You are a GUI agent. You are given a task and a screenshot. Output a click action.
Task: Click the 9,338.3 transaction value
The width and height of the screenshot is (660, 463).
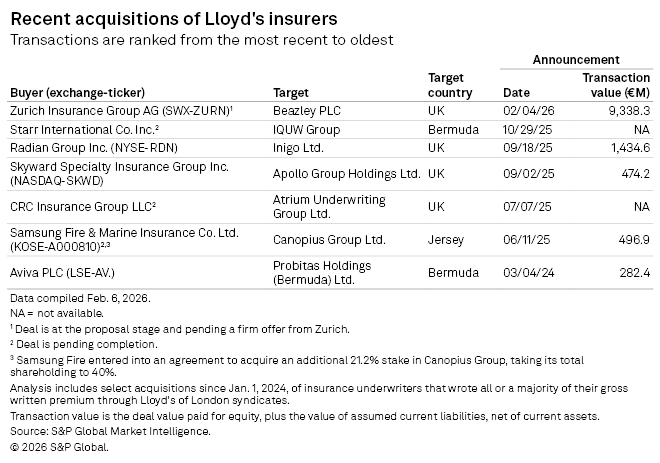coord(625,111)
